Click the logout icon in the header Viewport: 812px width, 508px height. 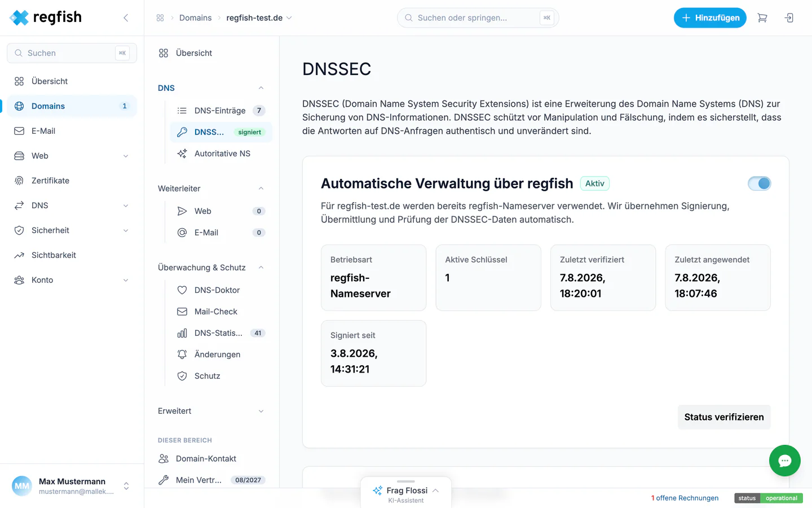pos(789,18)
